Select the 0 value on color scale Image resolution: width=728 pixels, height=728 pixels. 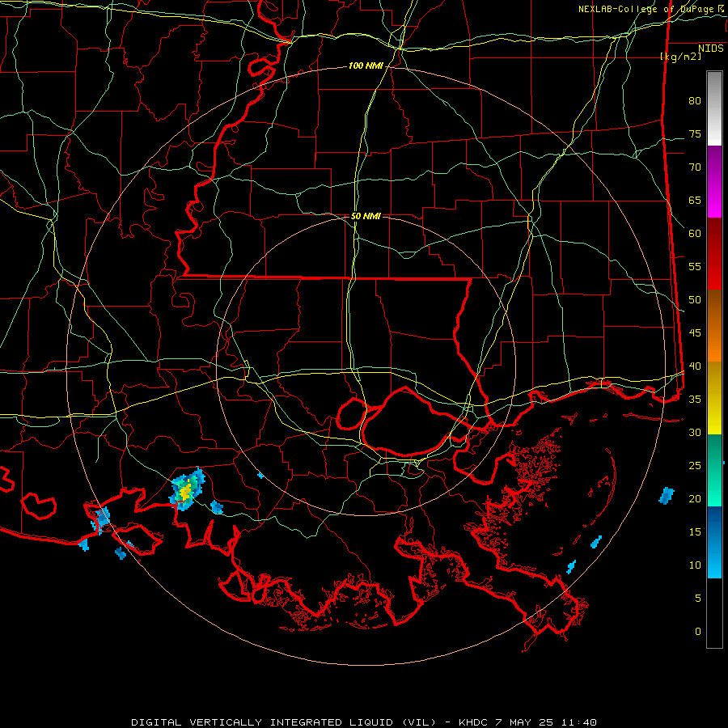click(x=698, y=632)
